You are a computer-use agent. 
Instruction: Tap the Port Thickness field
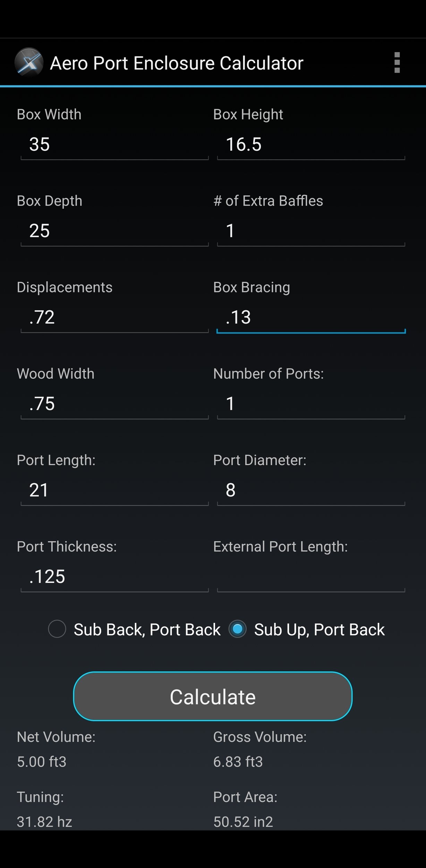(x=114, y=577)
